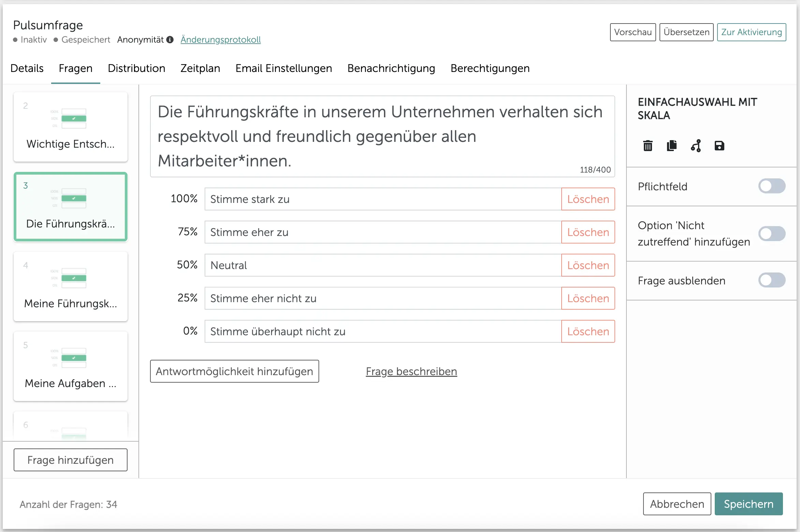Click the Gespeichert status label
The height and width of the screenshot is (532, 800).
86,40
